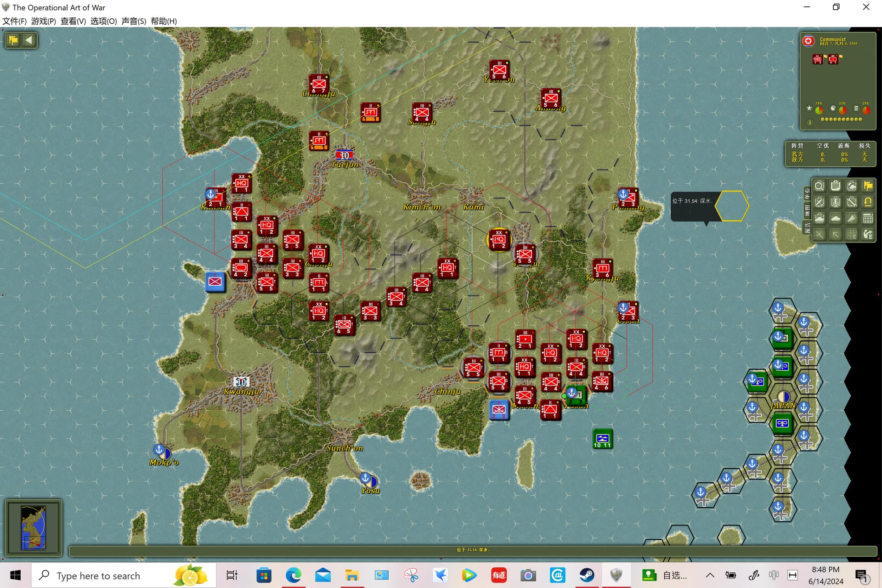The width and height of the screenshot is (882, 588).
Task: Open Microsoft Edge from the taskbar
Action: 294,575
